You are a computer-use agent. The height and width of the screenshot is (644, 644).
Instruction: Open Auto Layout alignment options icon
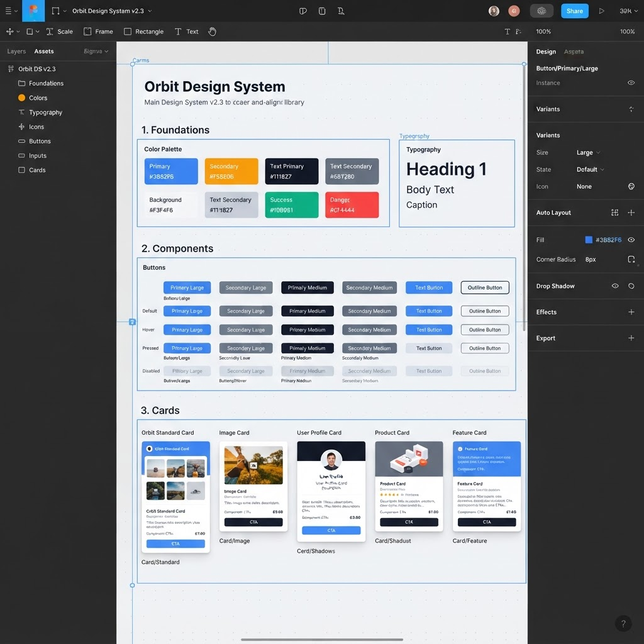614,213
